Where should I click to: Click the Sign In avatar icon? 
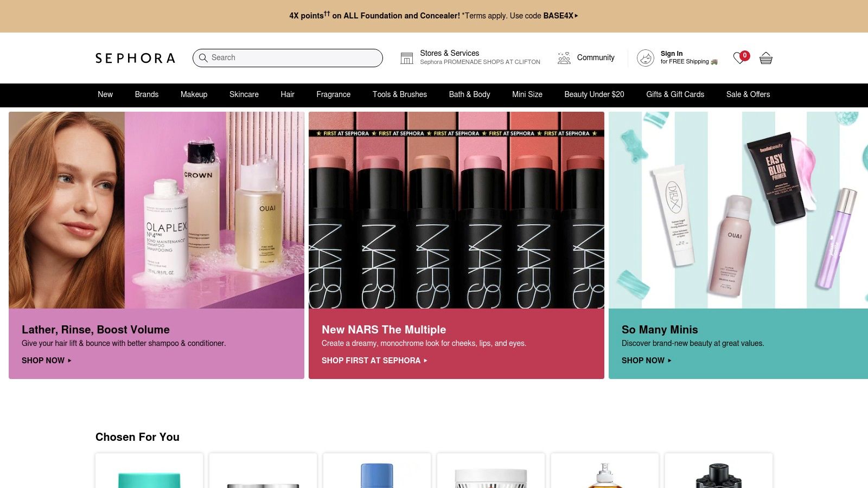coord(646,58)
